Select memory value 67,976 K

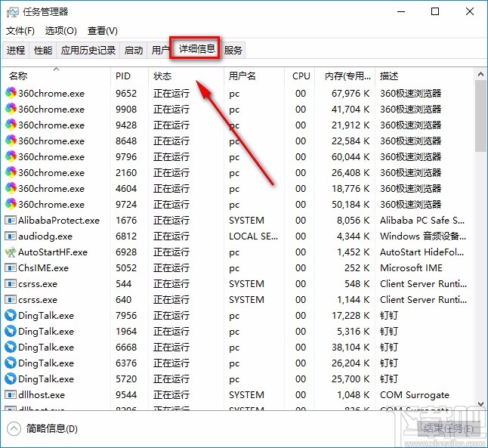coord(351,93)
